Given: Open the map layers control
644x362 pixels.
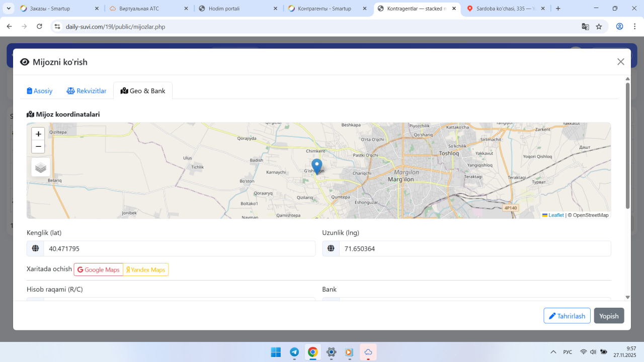Looking at the screenshot, I should [41, 167].
